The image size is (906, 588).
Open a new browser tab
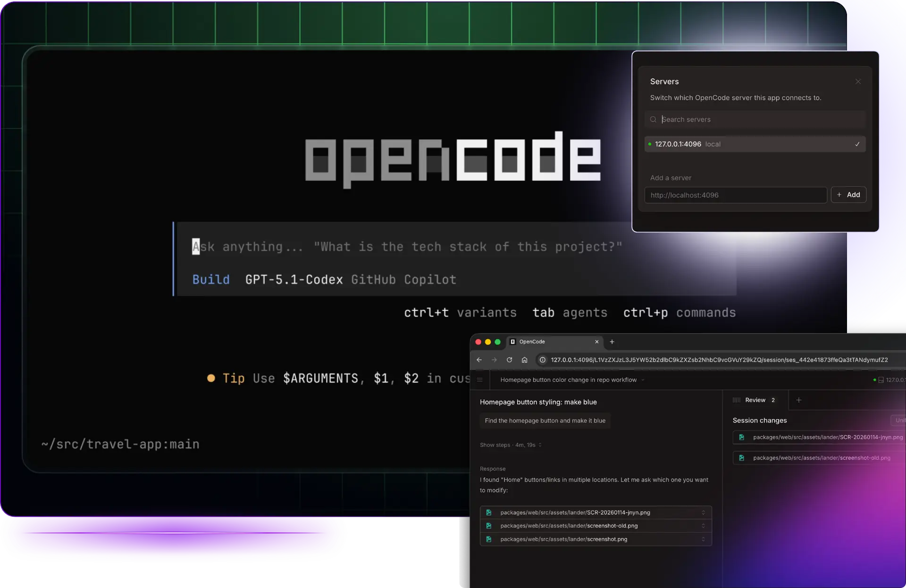pyautogui.click(x=612, y=342)
